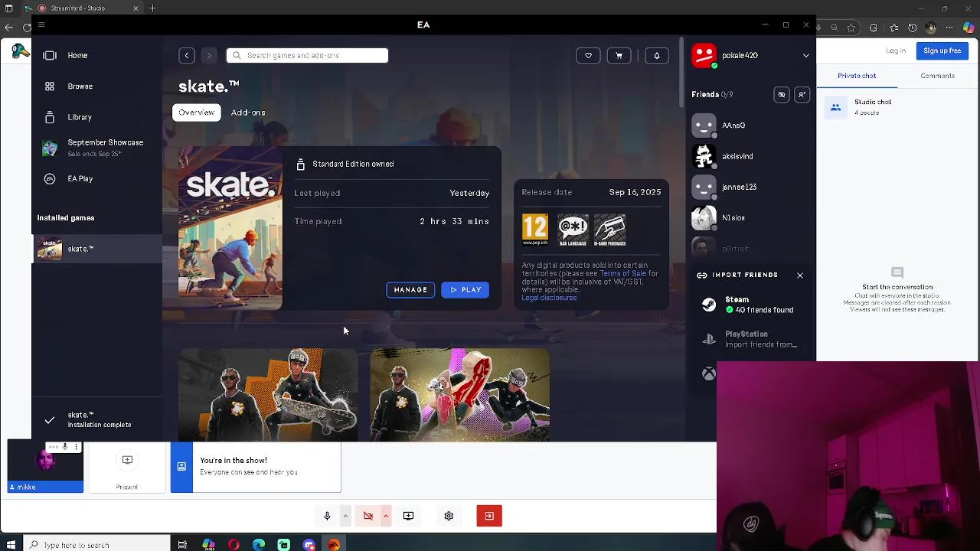This screenshot has width=980, height=551.
Task: Select friend AAnaO in friends list
Action: coord(750,126)
